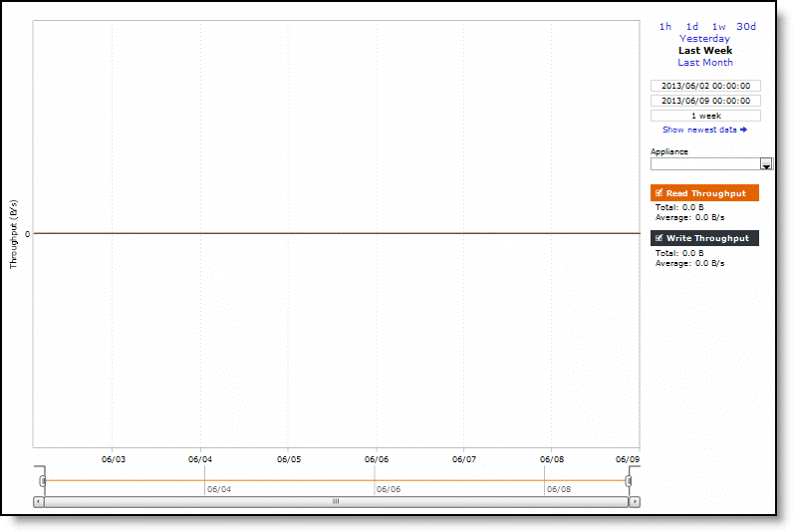Select the 30d time range link
Viewport: 793px width, 532px height.
click(746, 26)
